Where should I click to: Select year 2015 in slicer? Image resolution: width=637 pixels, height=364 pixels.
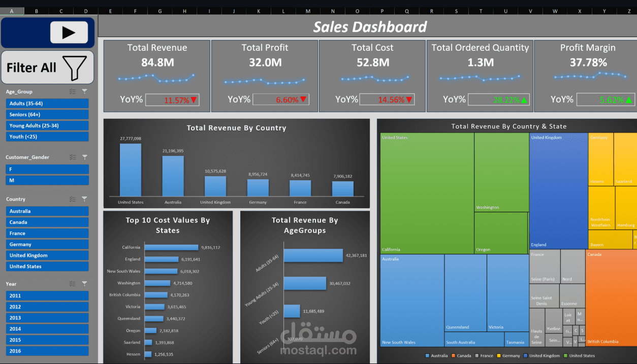pos(47,340)
